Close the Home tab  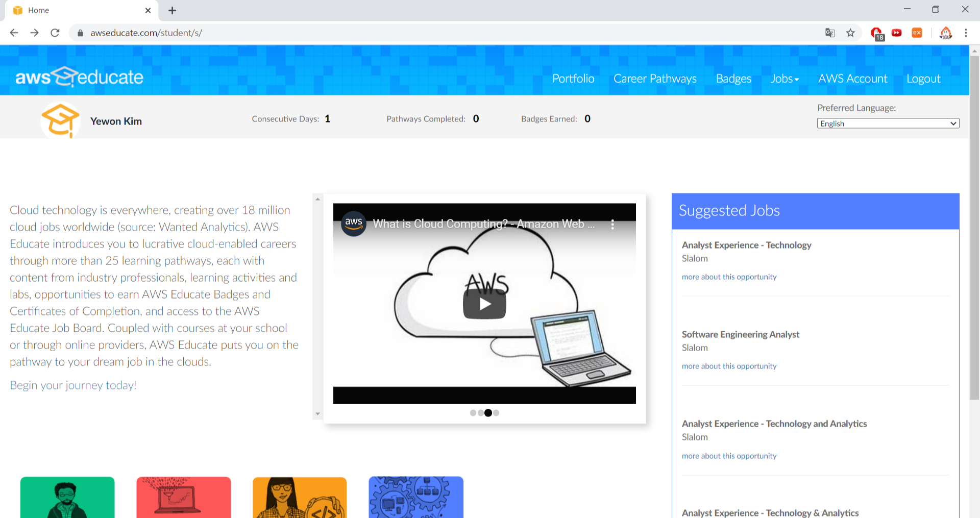coord(148,10)
